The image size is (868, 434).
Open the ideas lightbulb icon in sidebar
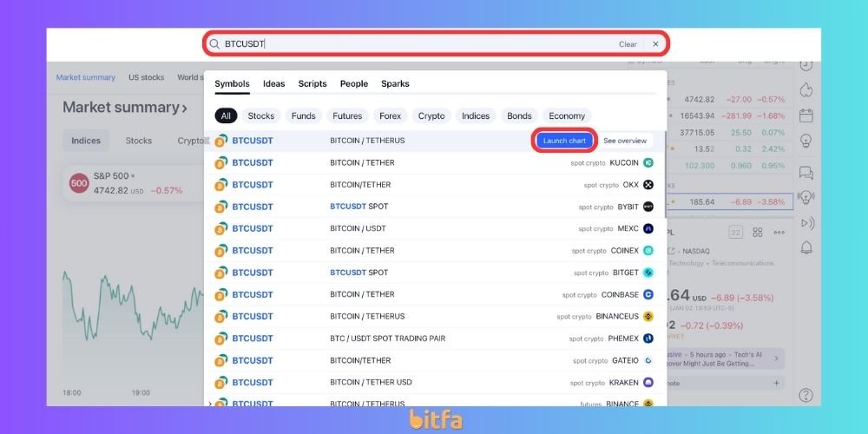coord(806,141)
